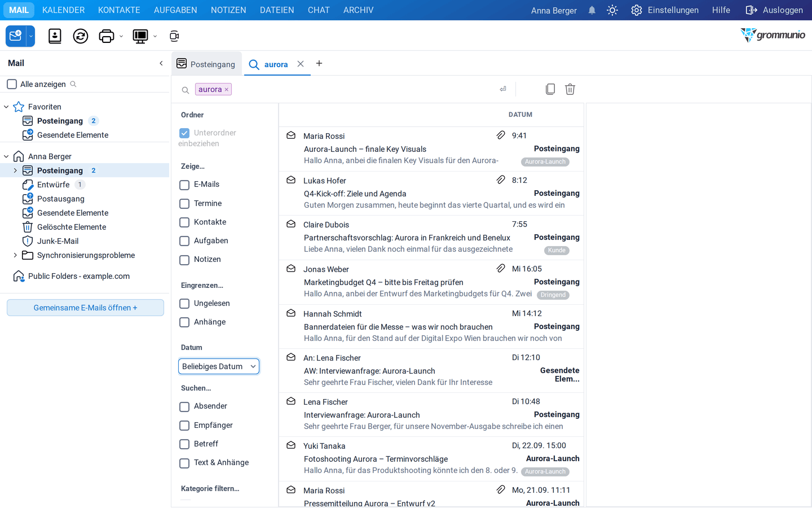Open the view layout dropdown arrow
Viewport: 812px width, 508px height.
click(155, 37)
